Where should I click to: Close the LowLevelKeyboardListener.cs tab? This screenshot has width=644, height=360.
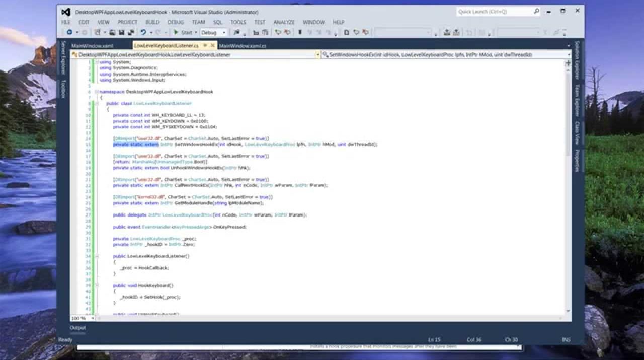213,46
